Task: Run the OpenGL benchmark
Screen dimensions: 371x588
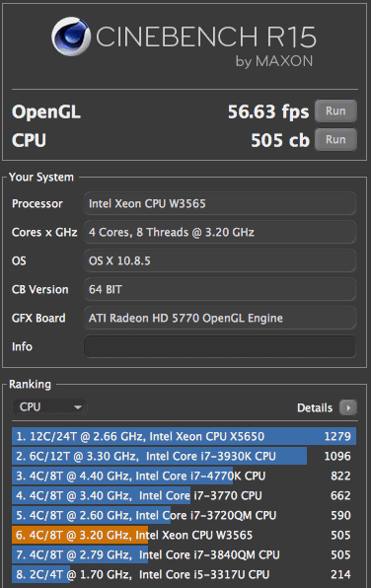Action: (335, 111)
